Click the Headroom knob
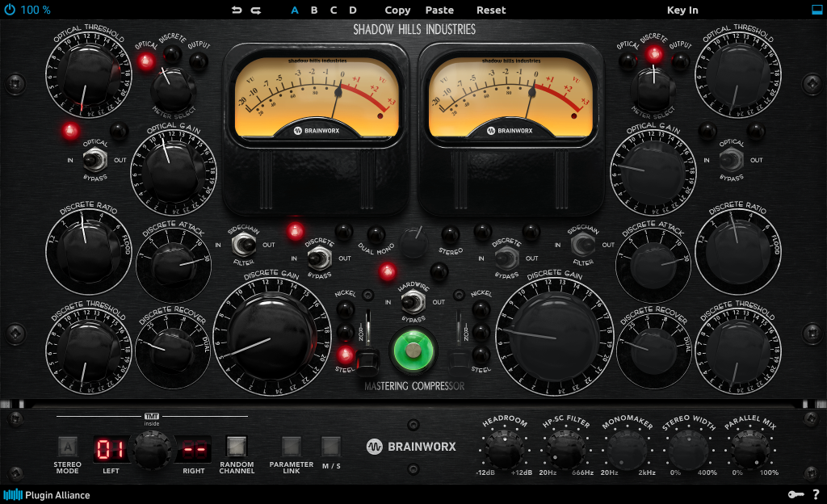Image resolution: width=827 pixels, height=504 pixels. pos(504,450)
